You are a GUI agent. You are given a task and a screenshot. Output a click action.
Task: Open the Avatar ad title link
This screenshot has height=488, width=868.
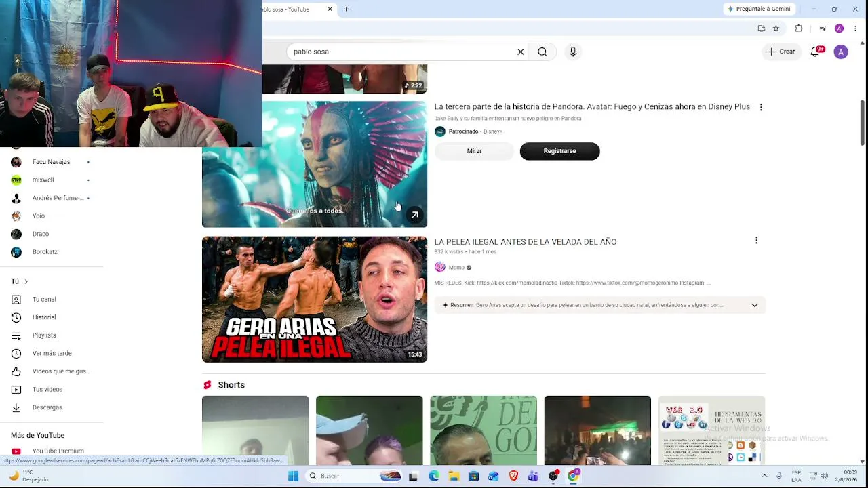592,107
